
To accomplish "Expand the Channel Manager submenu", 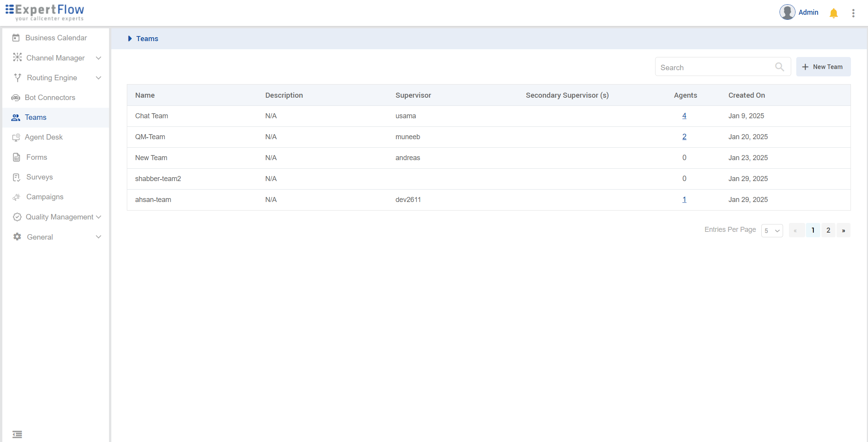I will [99, 58].
